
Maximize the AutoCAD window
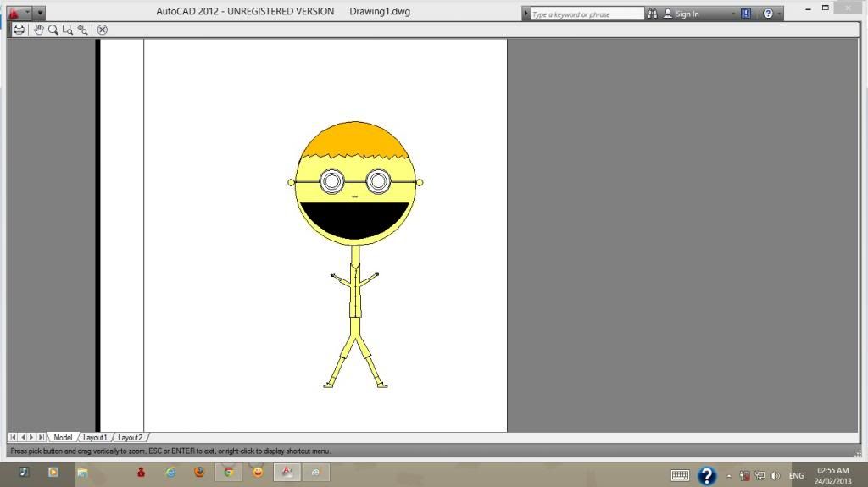[826, 8]
